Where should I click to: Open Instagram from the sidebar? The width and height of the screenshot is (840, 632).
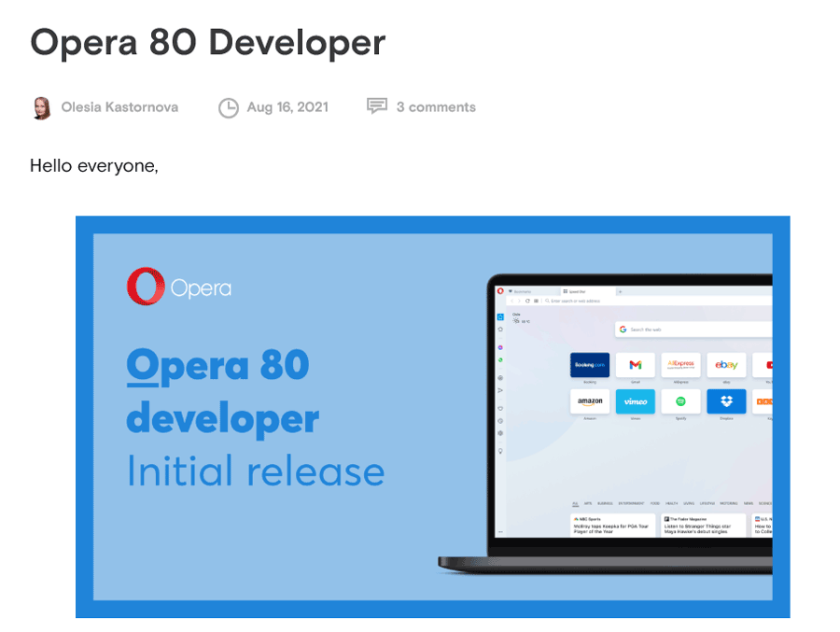click(x=499, y=348)
